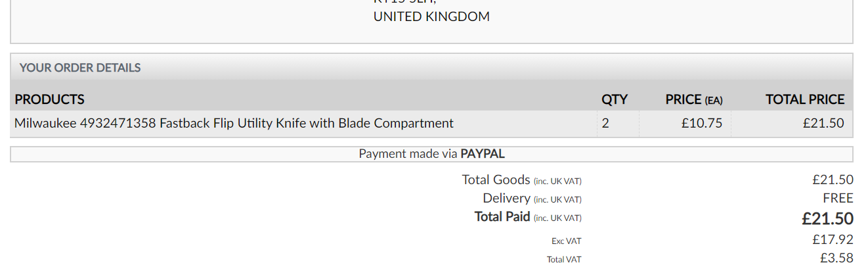Click the Total Paid label
Image resolution: width=868 pixels, height=269 pixels.
[502, 216]
